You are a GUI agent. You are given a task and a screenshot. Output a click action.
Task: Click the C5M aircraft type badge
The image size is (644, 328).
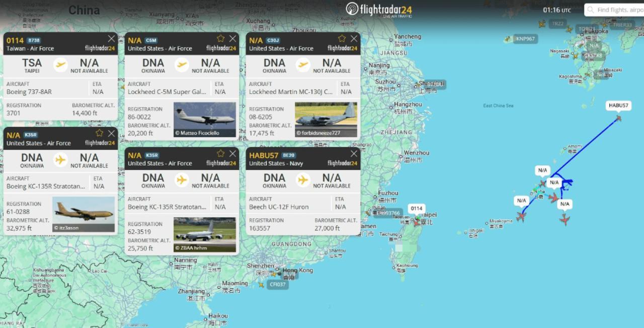click(x=151, y=40)
